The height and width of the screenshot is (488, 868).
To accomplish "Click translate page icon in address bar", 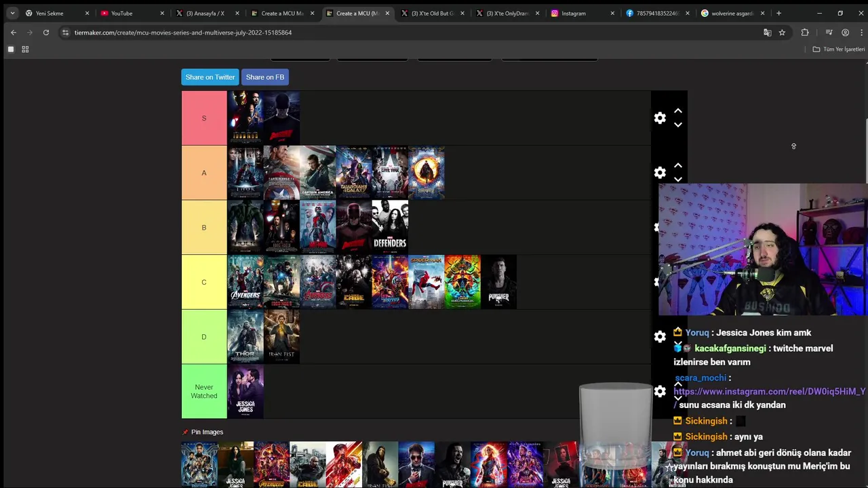I will point(768,33).
